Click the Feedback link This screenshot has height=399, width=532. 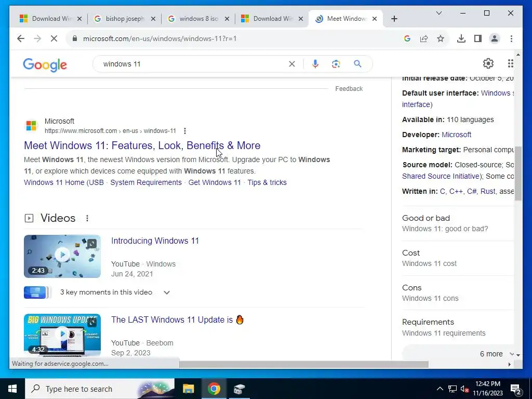[x=349, y=89]
